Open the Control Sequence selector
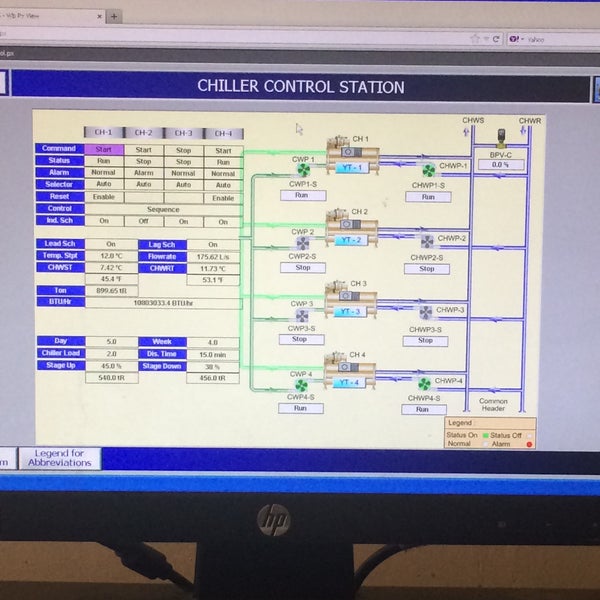The height and width of the screenshot is (600, 600). (163, 209)
